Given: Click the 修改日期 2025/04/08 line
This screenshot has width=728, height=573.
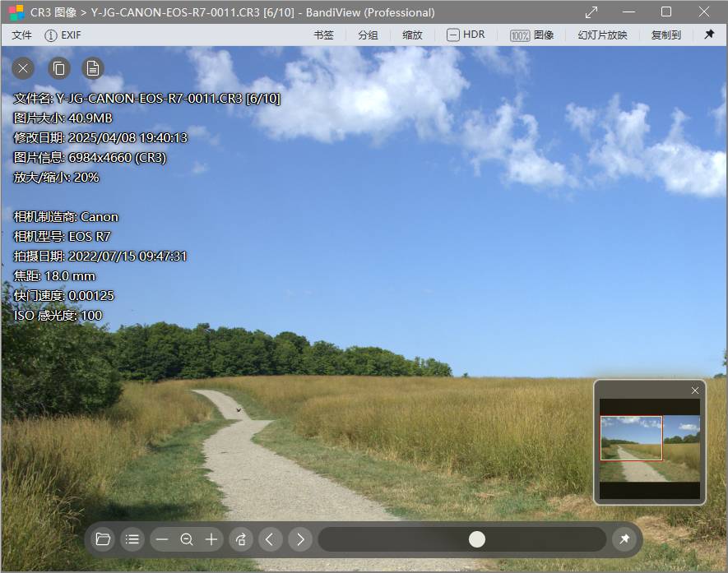Looking at the screenshot, I should (100, 138).
